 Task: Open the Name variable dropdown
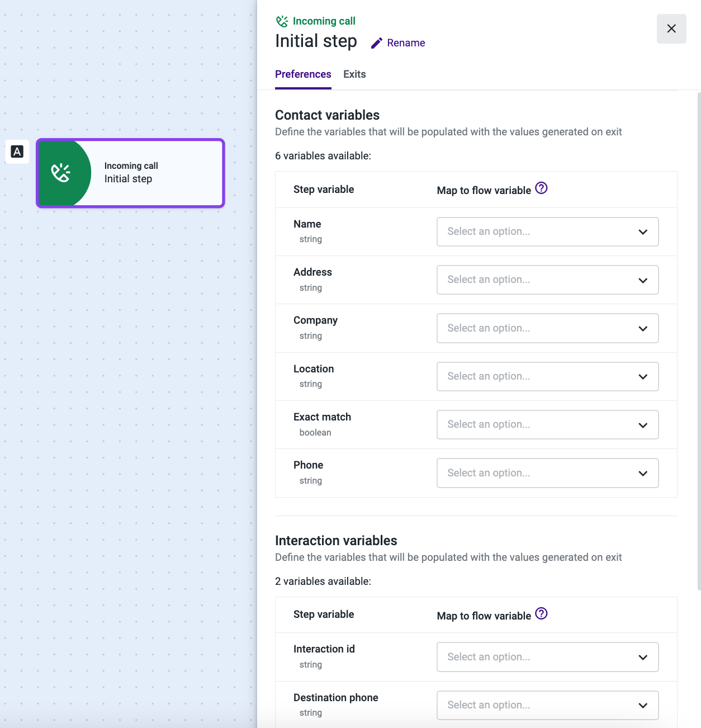[x=547, y=231]
